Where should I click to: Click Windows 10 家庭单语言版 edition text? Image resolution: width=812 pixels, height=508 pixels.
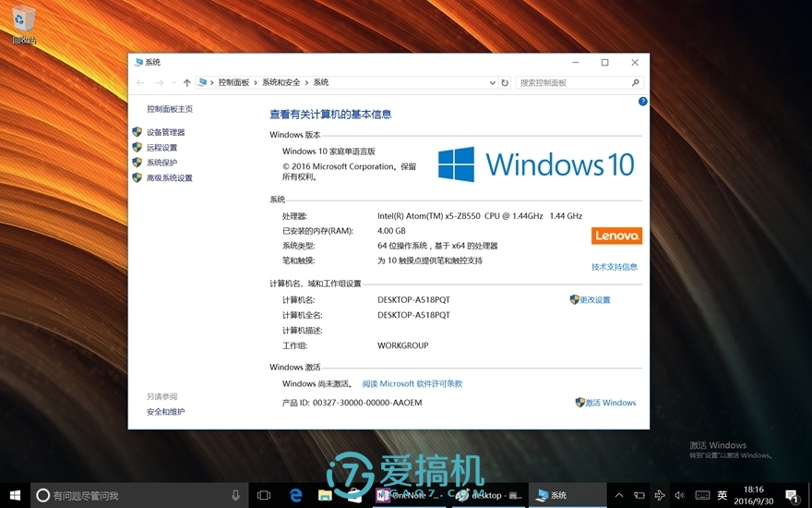[x=328, y=151]
